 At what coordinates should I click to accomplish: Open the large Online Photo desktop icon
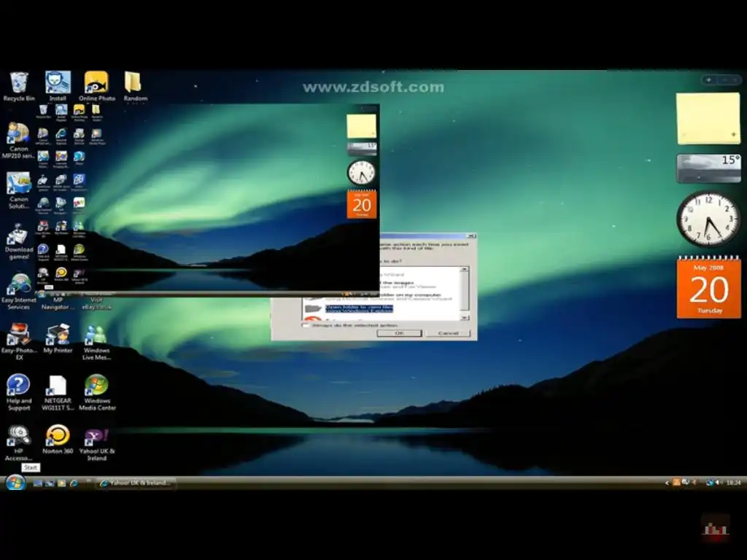97,86
